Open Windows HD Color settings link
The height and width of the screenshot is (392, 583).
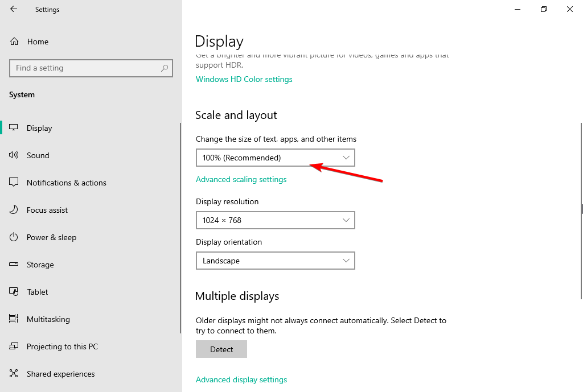pyautogui.click(x=244, y=79)
